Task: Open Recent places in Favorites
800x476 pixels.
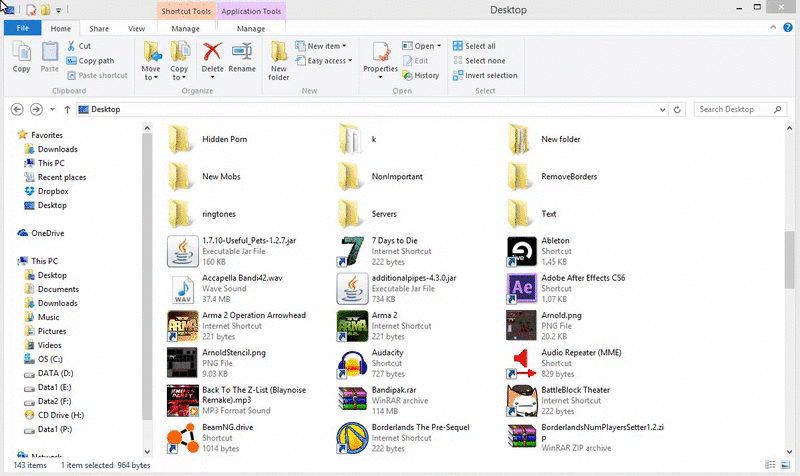Action: point(55,177)
